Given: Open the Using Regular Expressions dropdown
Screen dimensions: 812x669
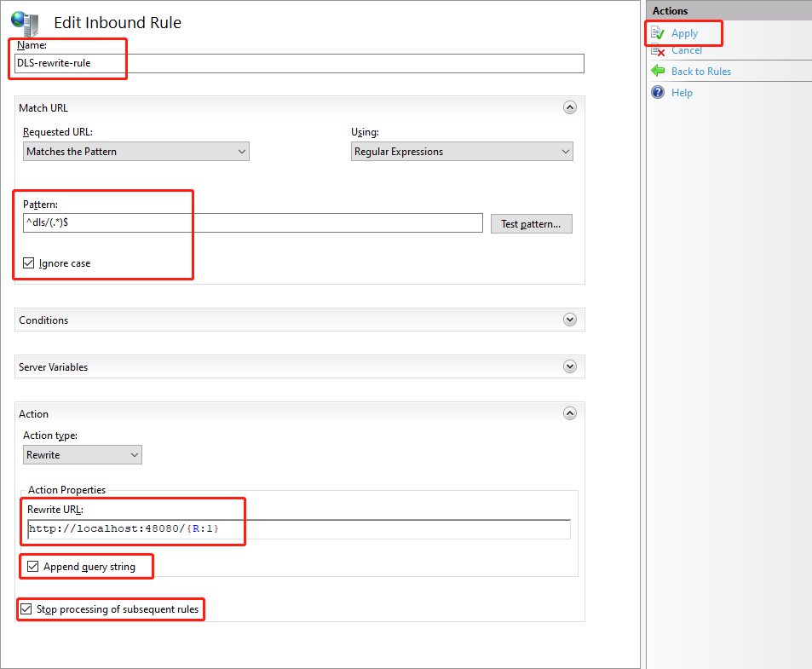Looking at the screenshot, I should coord(462,152).
